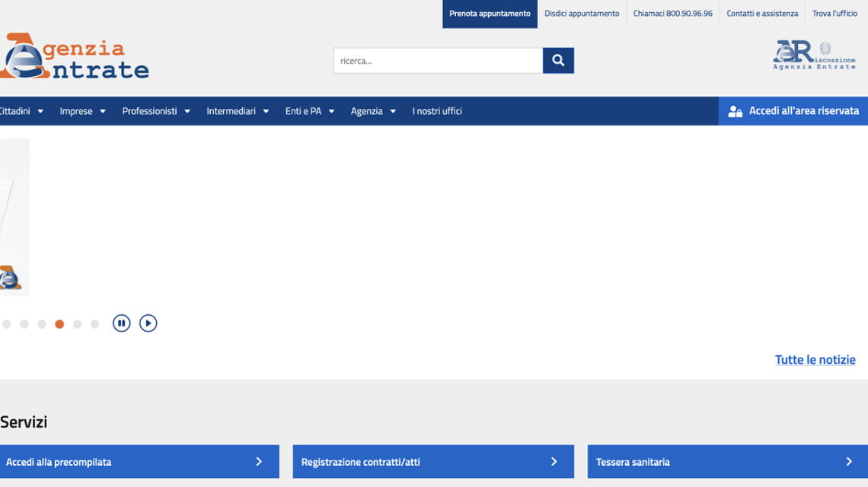Image resolution: width=868 pixels, height=487 pixels.
Task: Click arrow on Accedi alla precompilata
Action: coord(259,462)
